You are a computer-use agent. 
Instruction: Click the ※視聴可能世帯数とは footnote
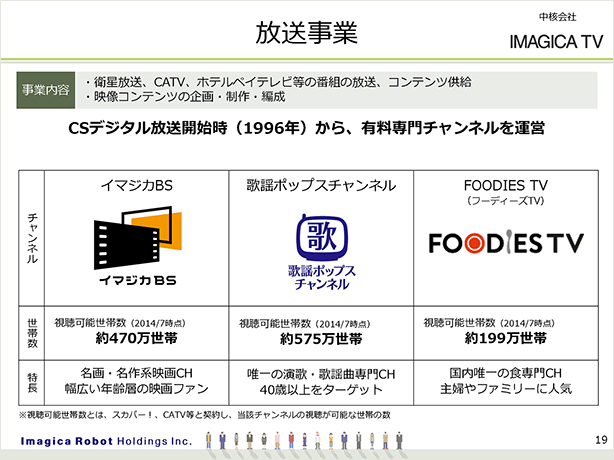(x=205, y=415)
